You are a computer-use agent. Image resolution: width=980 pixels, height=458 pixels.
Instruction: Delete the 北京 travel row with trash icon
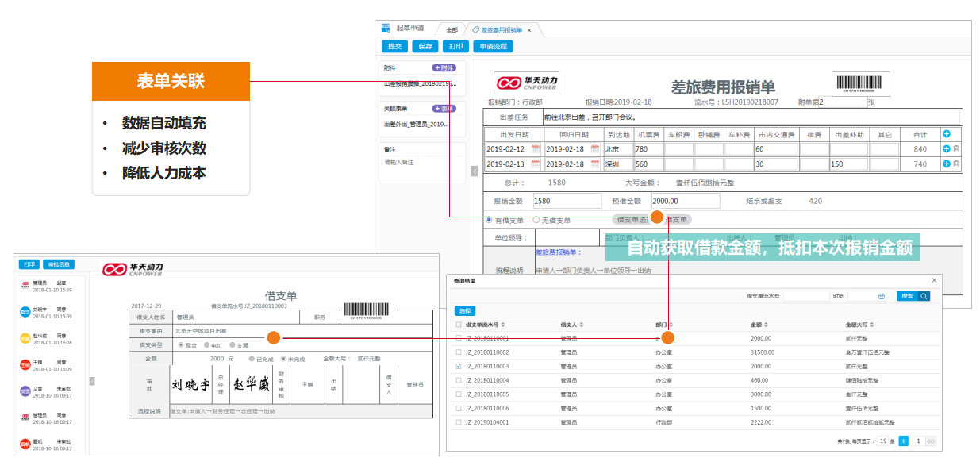point(956,149)
